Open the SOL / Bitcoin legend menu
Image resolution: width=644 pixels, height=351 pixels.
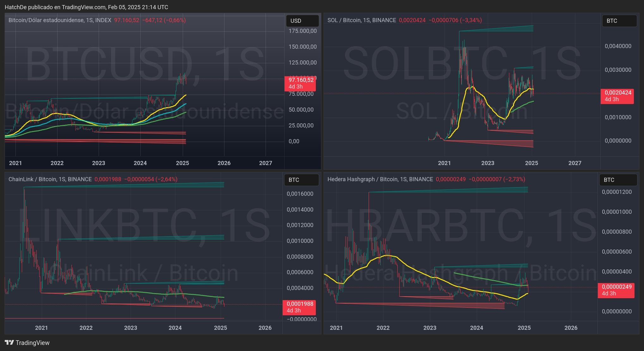(345, 20)
